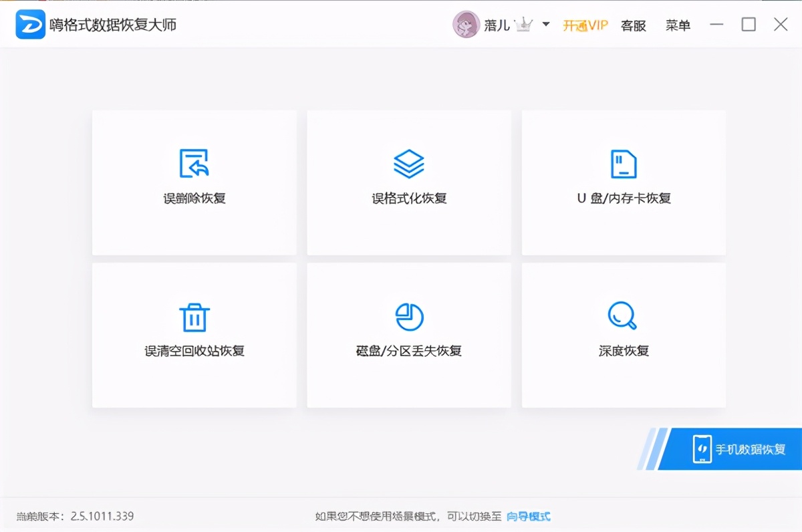The height and width of the screenshot is (532, 802).
Task: Click the U 盘/内存卡恢复 label
Action: [x=624, y=198]
